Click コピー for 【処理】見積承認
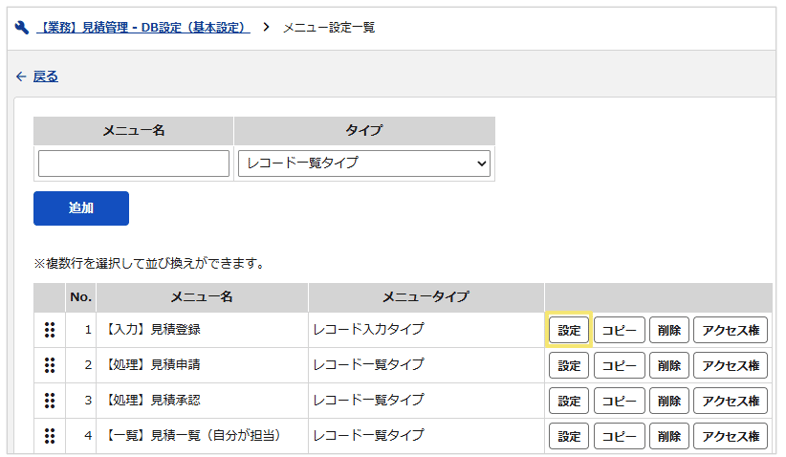This screenshot has height=457, width=786. click(619, 401)
